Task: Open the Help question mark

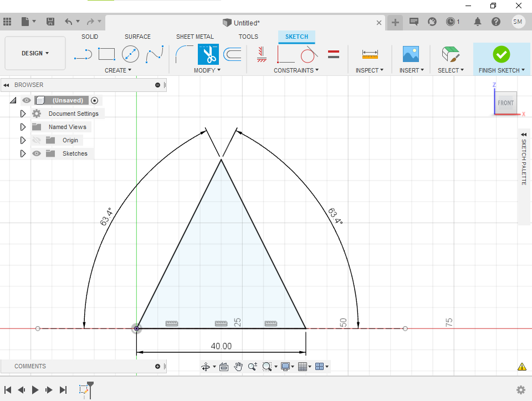Action: (x=495, y=22)
